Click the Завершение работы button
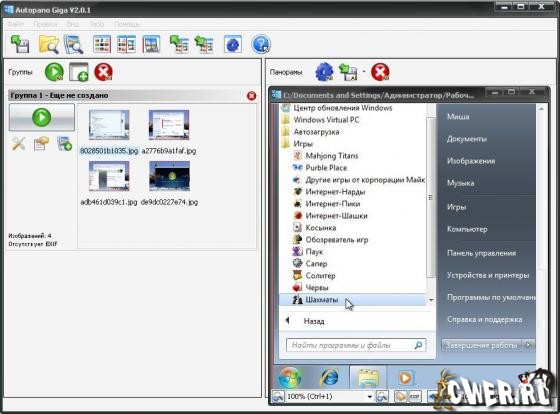The height and width of the screenshot is (414, 560). (x=481, y=345)
